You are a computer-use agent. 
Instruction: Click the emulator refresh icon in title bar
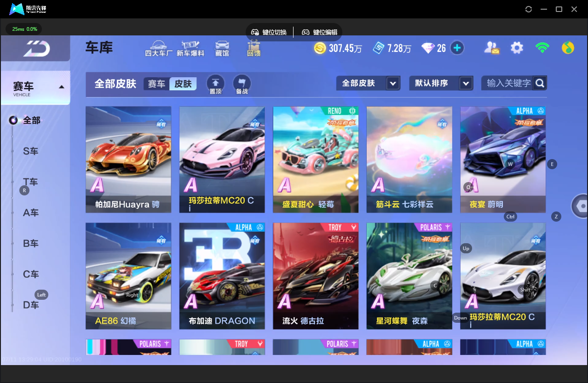pyautogui.click(x=529, y=9)
